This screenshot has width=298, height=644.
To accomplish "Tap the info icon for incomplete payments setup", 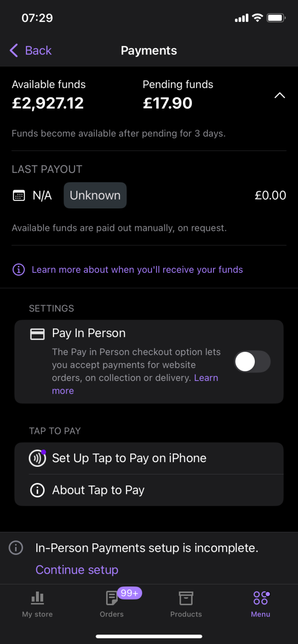I will pos(16,548).
